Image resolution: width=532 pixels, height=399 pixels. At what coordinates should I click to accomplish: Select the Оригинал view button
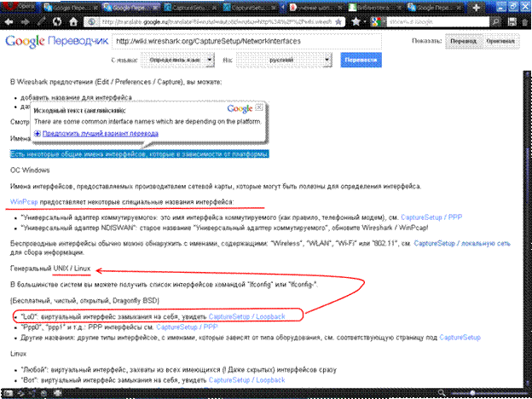(500, 41)
